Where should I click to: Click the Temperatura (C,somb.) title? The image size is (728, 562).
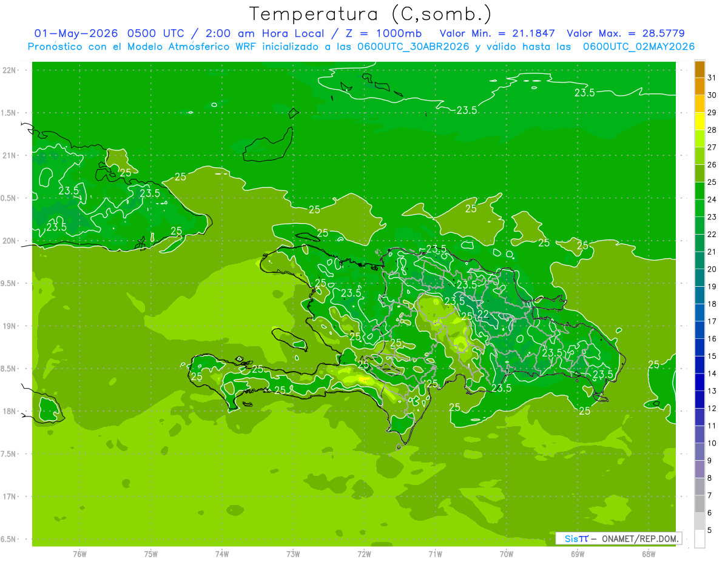(371, 13)
